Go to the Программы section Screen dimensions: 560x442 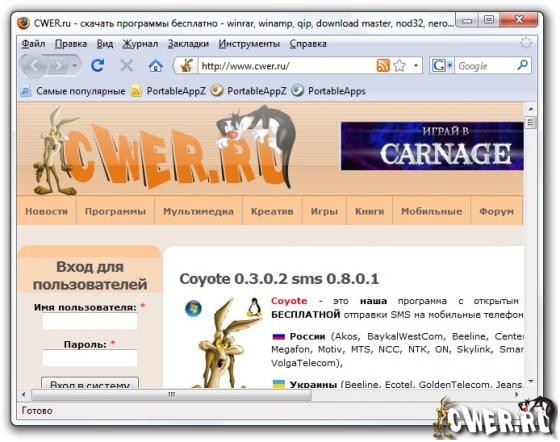pos(115,211)
